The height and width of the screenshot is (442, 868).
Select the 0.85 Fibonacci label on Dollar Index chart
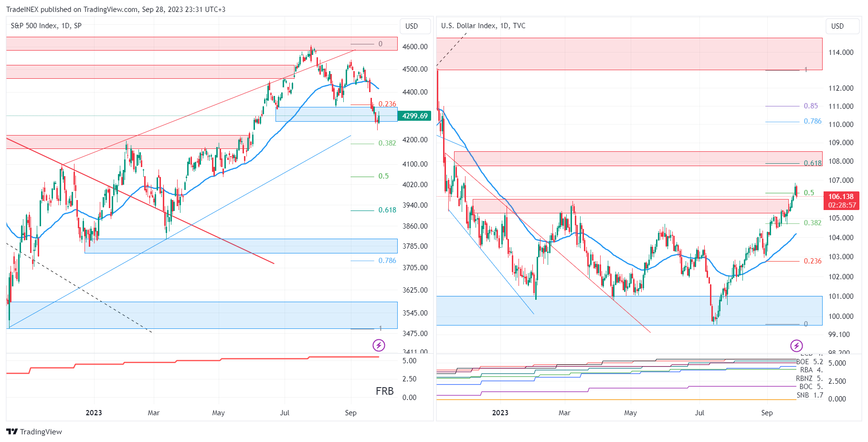[x=811, y=106]
